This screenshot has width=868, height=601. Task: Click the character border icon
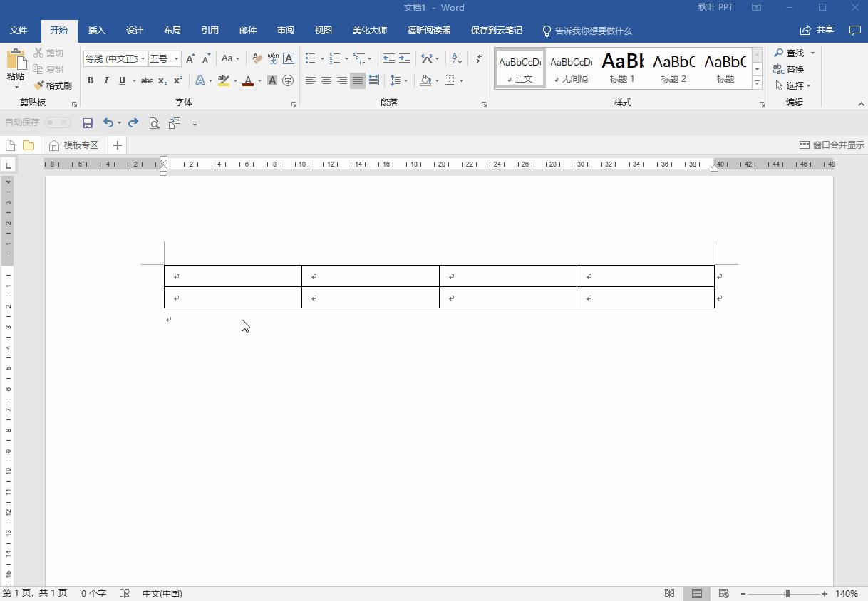pos(289,58)
